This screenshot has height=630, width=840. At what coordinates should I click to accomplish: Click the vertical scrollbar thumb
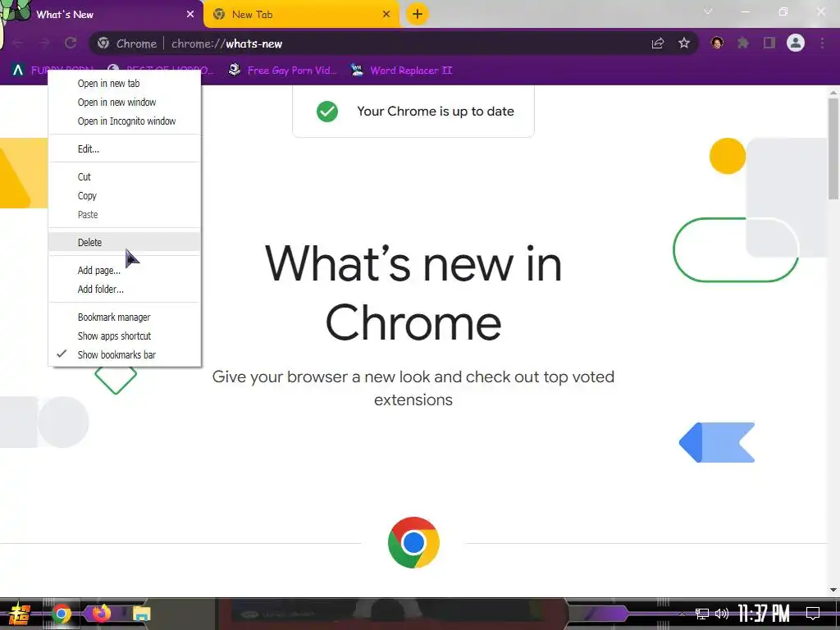[x=833, y=148]
